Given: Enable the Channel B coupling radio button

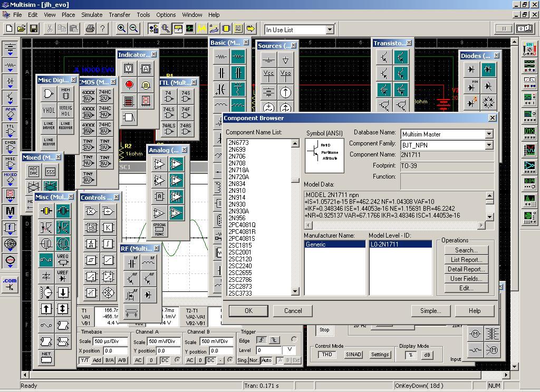Looking at the screenshot, I should (230, 360).
